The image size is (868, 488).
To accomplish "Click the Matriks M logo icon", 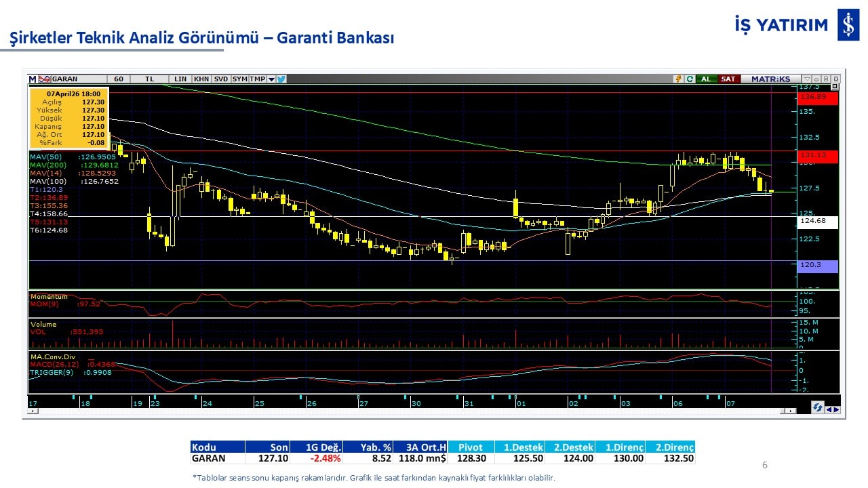I will (33, 79).
